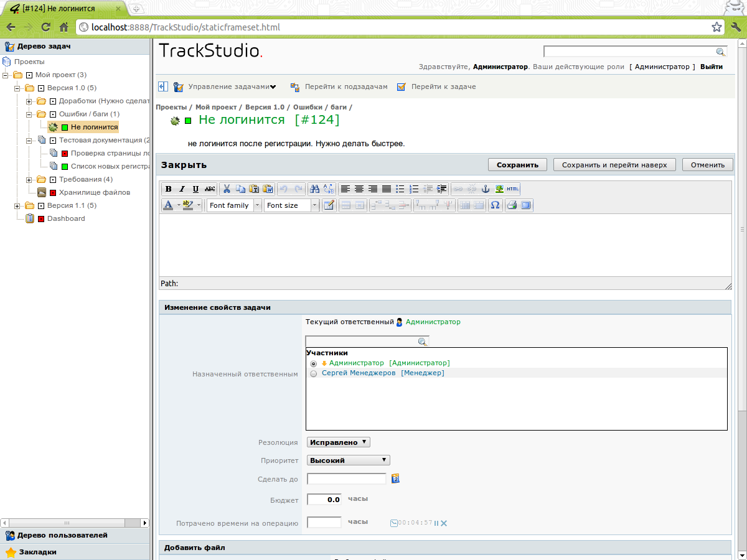Insert a numbered list

point(414,189)
